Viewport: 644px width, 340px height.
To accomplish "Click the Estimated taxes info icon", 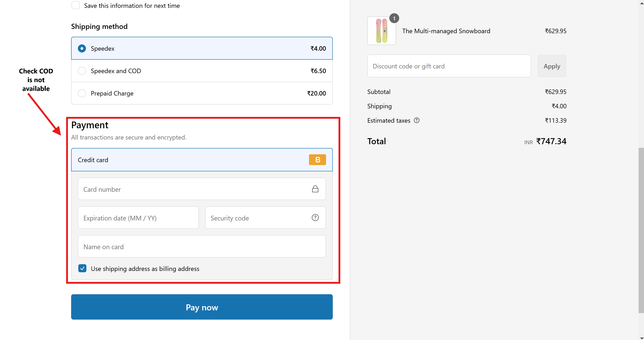I will 416,120.
